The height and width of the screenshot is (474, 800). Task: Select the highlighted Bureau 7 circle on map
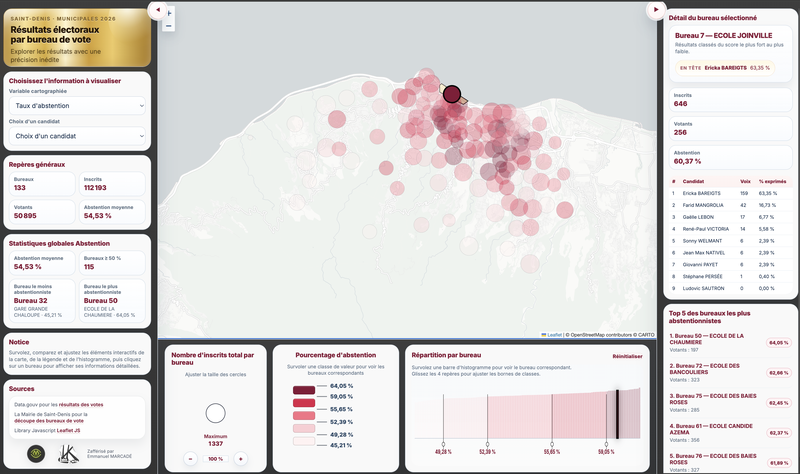click(452, 95)
